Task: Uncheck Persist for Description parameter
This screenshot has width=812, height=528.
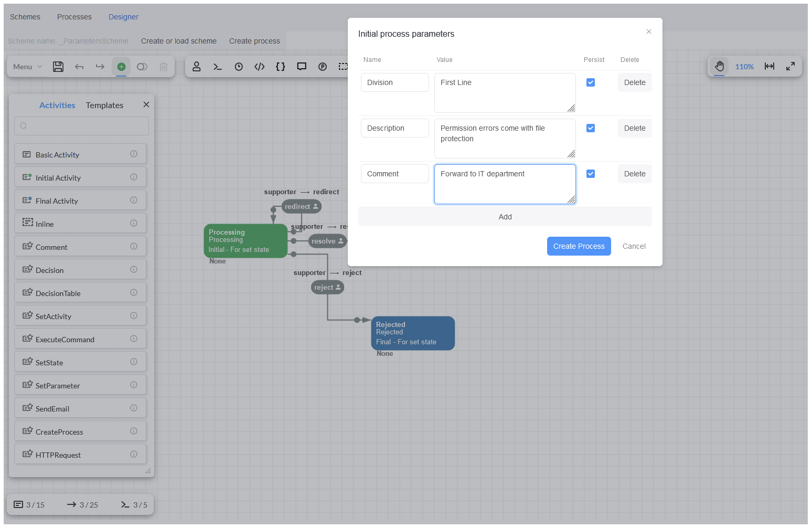Action: click(591, 128)
